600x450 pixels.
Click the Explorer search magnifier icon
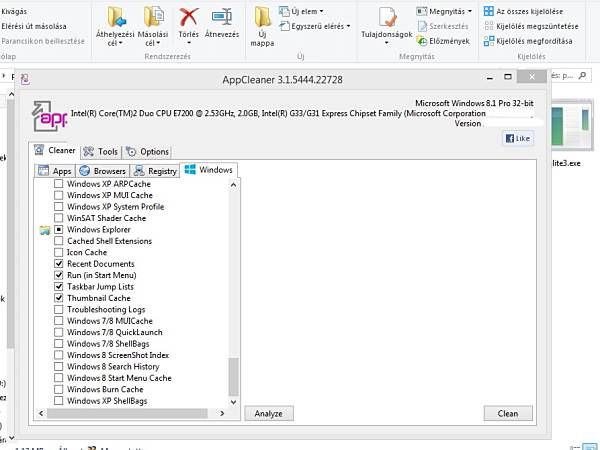(x=582, y=76)
